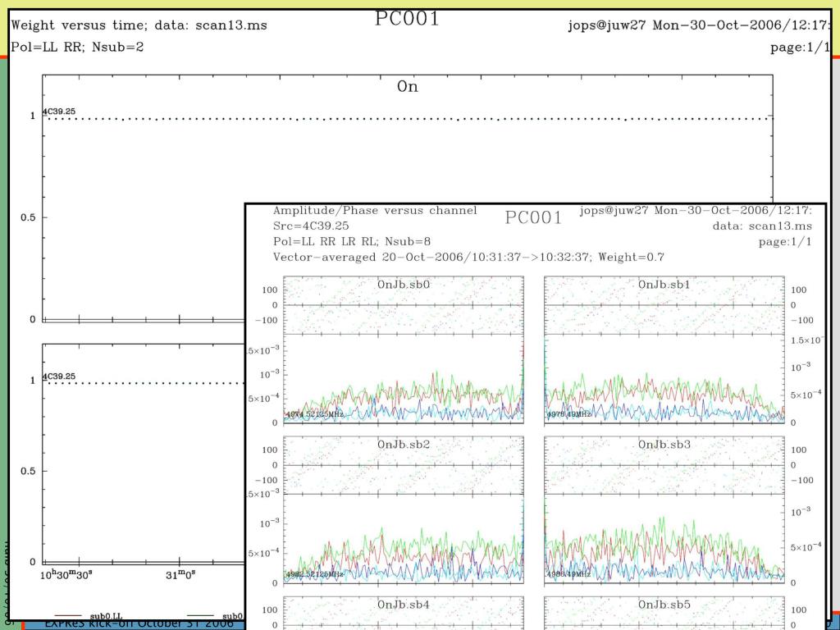
Task: Click the 4C39.25 label in the upper weight panel
Action: click(x=59, y=112)
